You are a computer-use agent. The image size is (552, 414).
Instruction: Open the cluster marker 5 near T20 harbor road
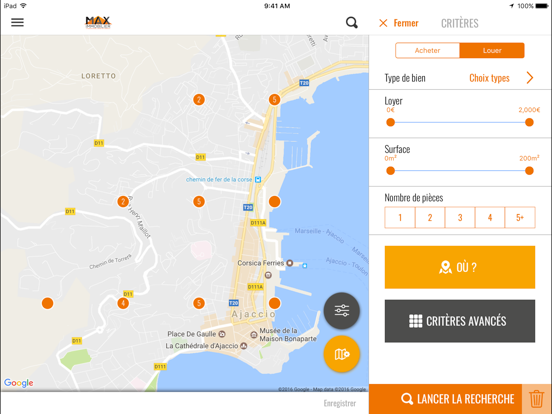[275, 100]
